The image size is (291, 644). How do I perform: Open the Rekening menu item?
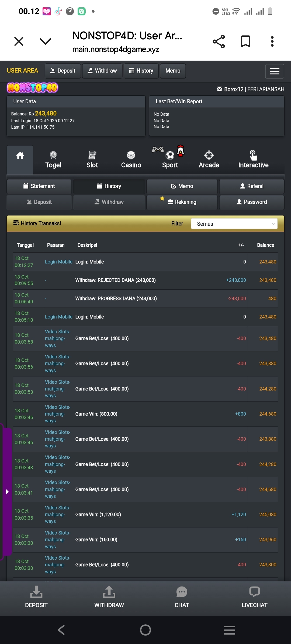point(182,202)
